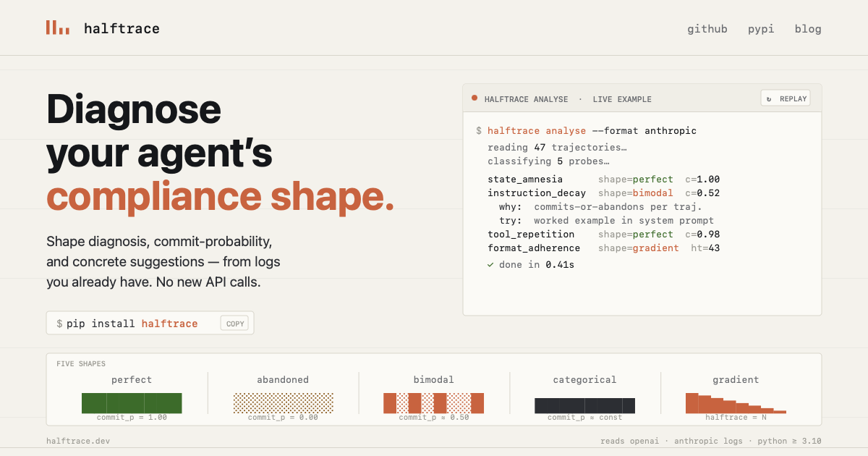Click the 'commit_p ≈ const' caption
Screen dimensions: 868x456
pos(585,418)
